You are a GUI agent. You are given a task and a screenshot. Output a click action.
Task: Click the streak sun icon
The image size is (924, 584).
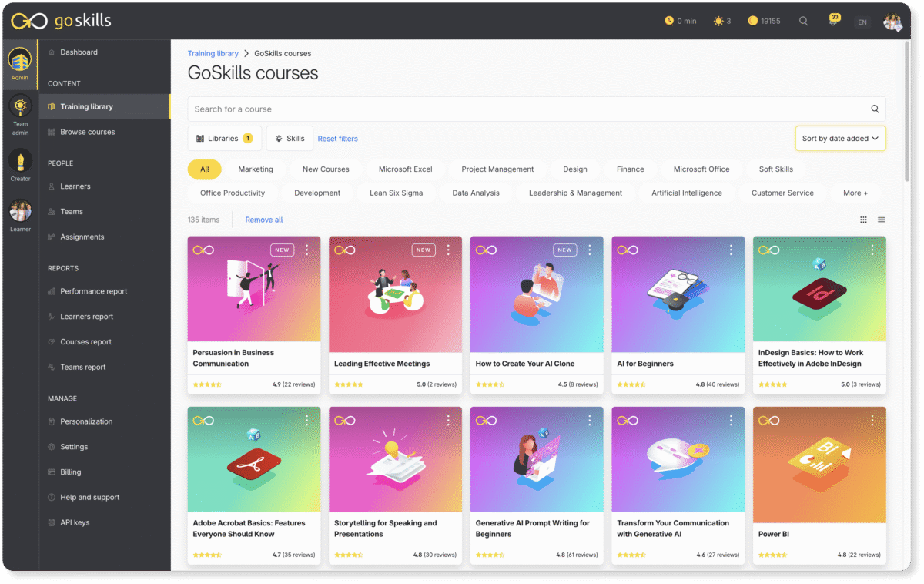[718, 21]
